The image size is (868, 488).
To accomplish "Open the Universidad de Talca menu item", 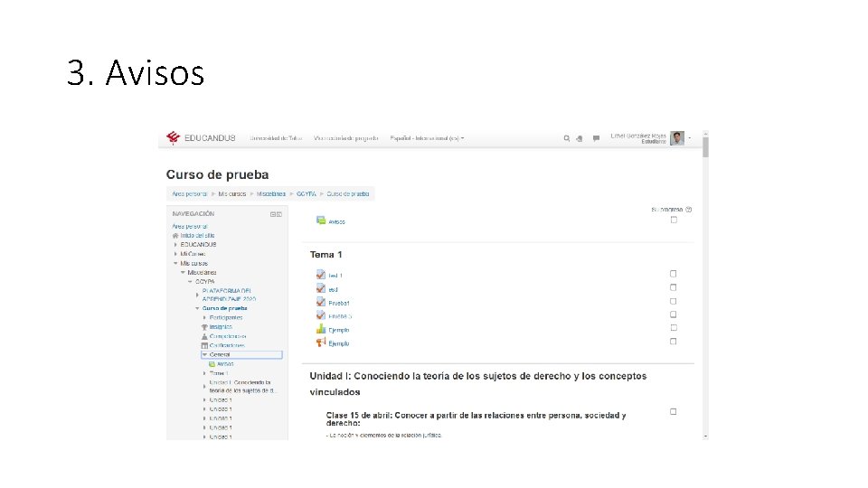I will pyautogui.click(x=276, y=138).
